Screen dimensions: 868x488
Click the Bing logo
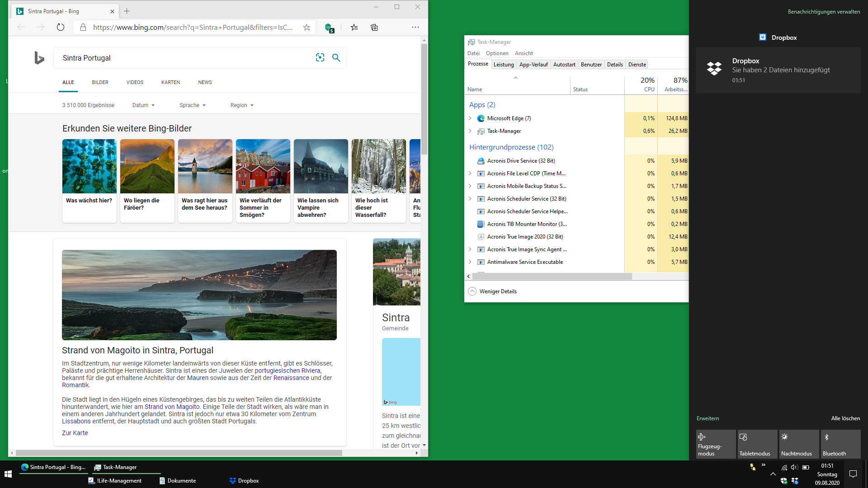click(x=39, y=58)
